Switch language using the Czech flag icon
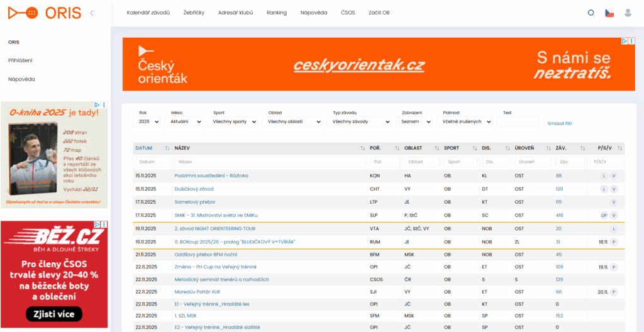 [609, 13]
